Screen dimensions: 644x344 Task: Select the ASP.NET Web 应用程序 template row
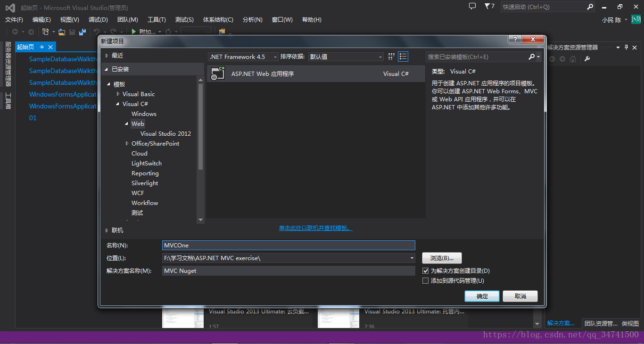tap(316, 74)
